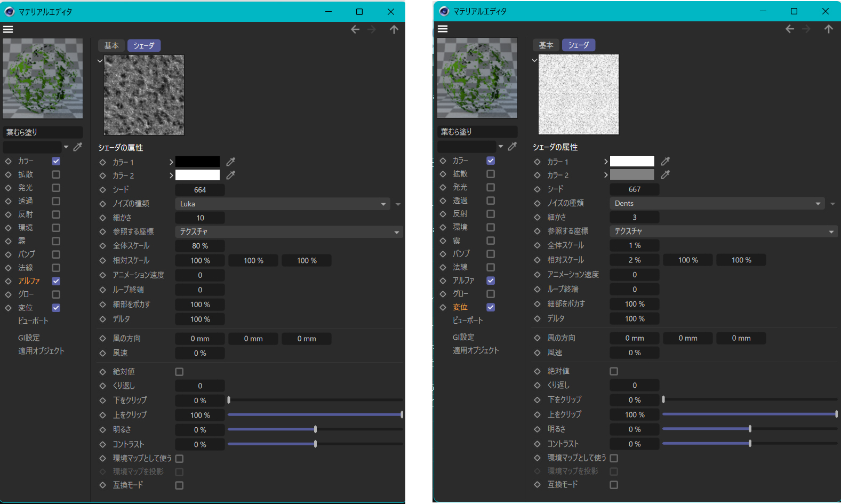Toggle 発光 channel checkbox in Dents noise window

click(x=491, y=187)
